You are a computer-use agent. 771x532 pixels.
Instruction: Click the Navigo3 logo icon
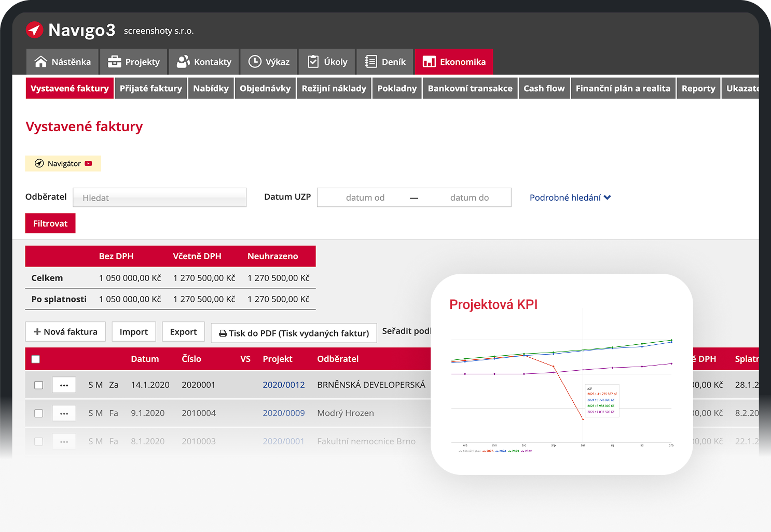(34, 30)
